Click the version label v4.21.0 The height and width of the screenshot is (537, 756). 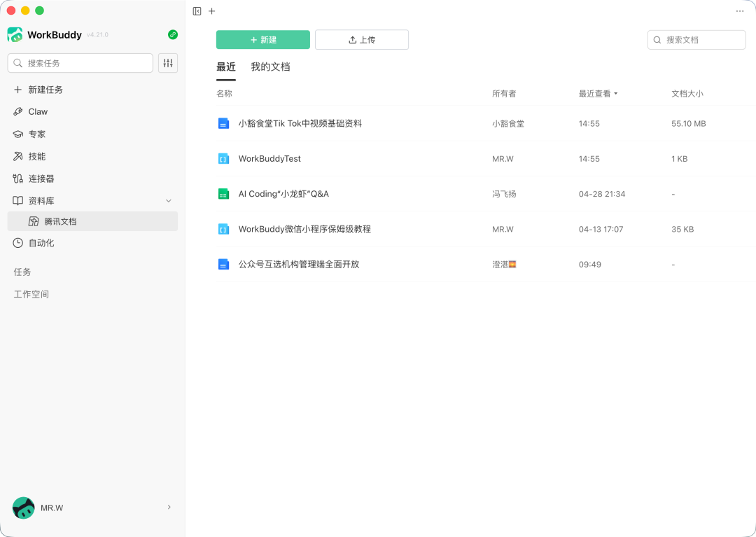coord(97,35)
